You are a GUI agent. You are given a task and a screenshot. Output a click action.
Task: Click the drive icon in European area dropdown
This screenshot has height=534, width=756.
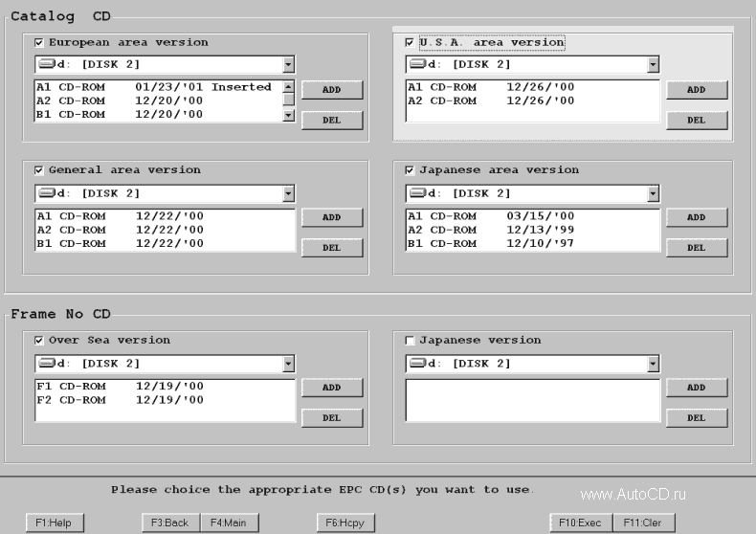point(44,65)
